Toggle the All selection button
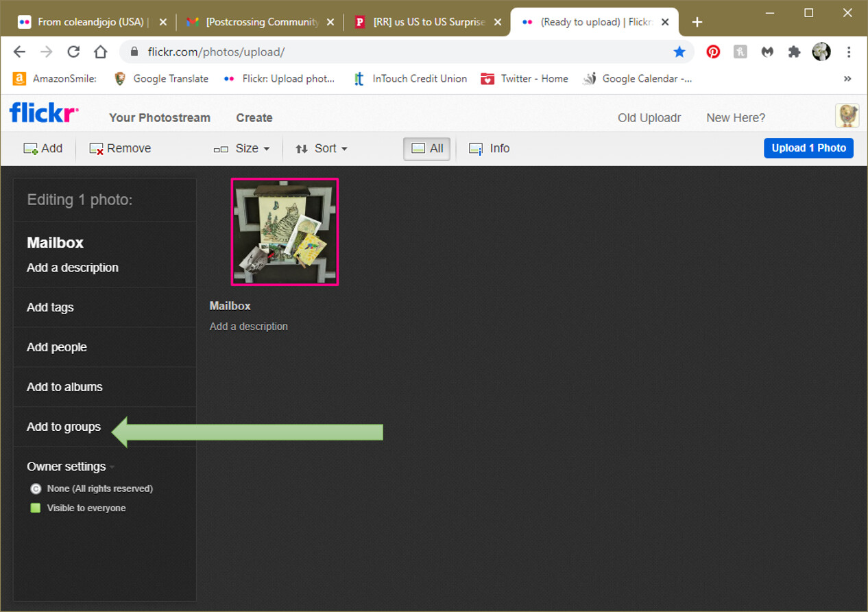Screen dimensions: 868x612 tap(426, 149)
